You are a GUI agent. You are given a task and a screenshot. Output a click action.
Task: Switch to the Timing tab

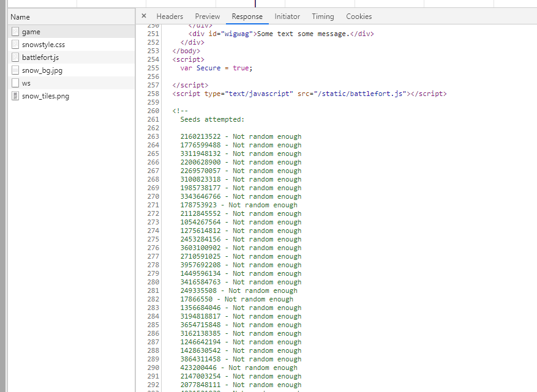[323, 17]
